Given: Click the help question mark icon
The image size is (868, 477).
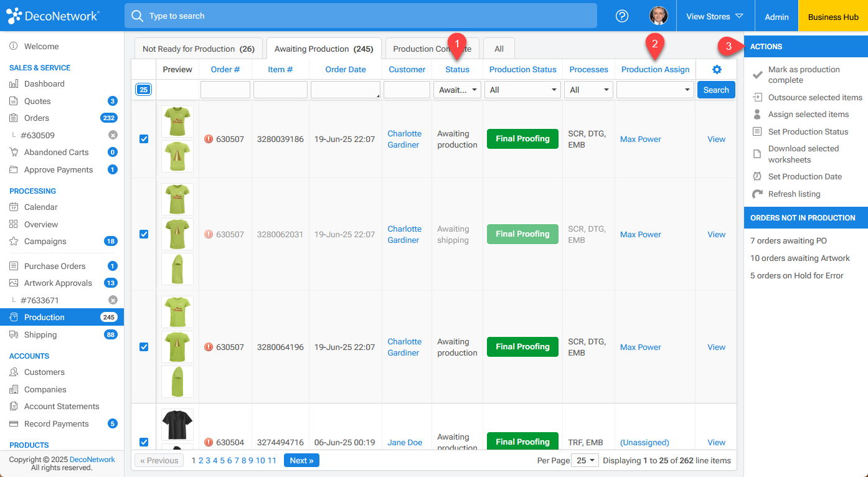Looking at the screenshot, I should (x=621, y=16).
